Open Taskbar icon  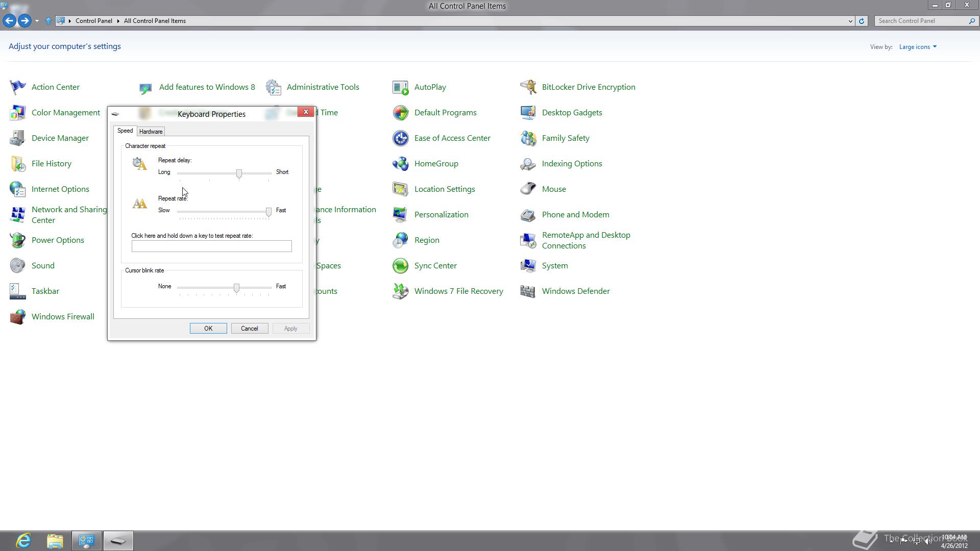click(17, 291)
